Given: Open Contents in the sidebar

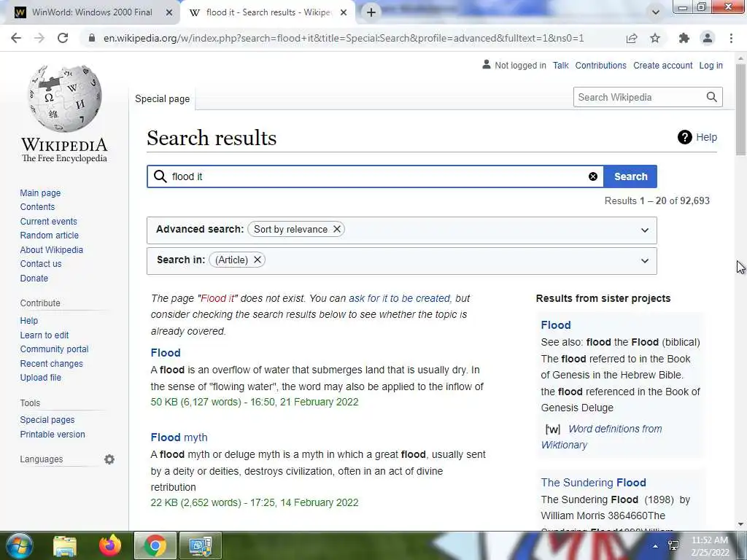Looking at the screenshot, I should (x=37, y=207).
